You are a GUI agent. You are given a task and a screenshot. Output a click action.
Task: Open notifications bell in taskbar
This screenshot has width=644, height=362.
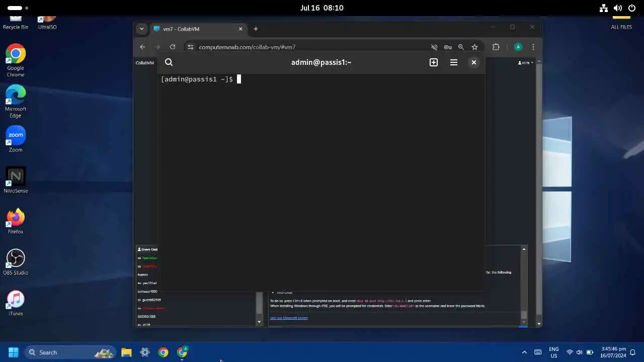point(633,352)
